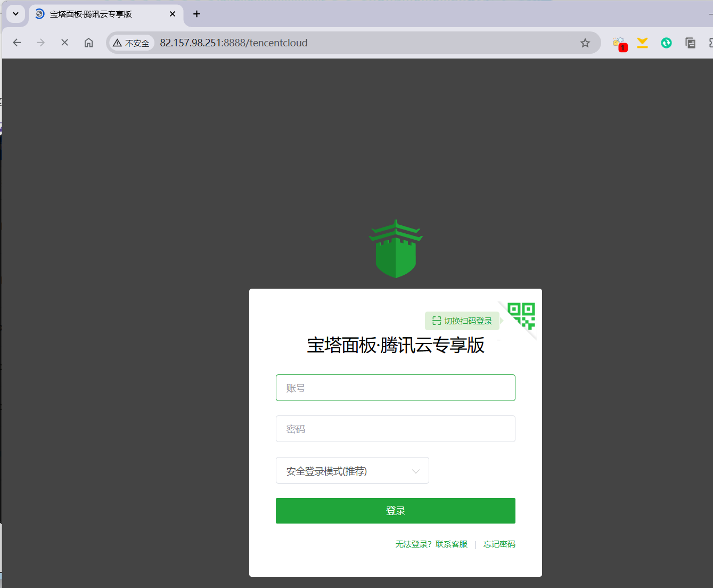Click the green circular refresh extension icon

pos(666,43)
